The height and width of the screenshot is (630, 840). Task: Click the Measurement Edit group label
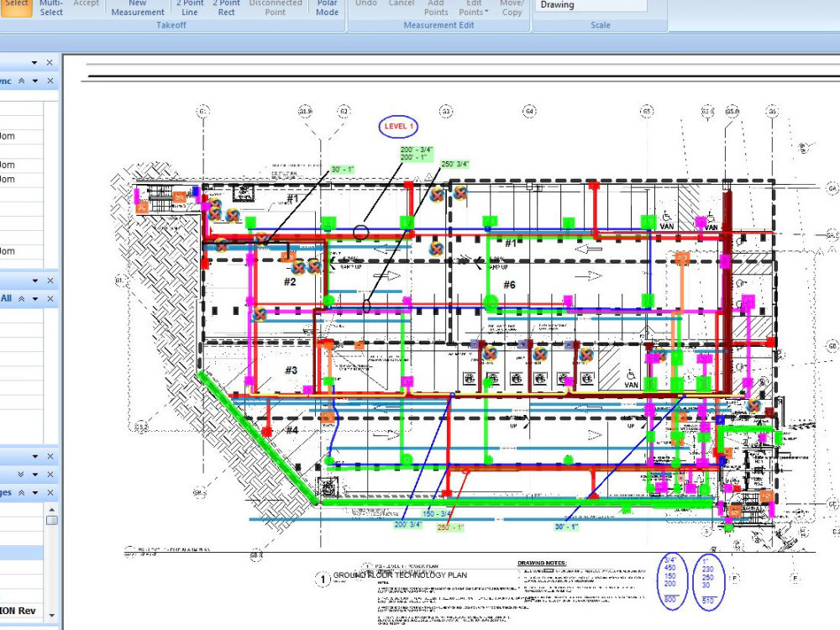(439, 25)
